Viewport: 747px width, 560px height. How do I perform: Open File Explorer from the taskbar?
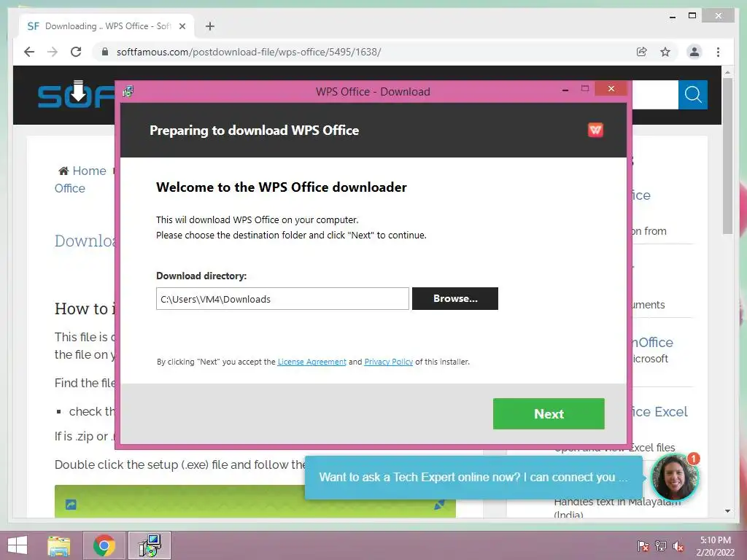click(x=58, y=545)
